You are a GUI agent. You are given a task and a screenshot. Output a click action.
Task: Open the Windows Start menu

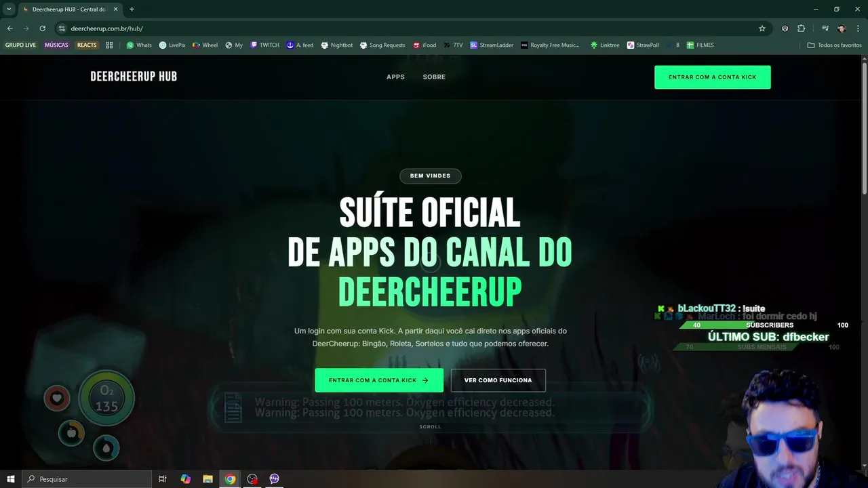11,479
